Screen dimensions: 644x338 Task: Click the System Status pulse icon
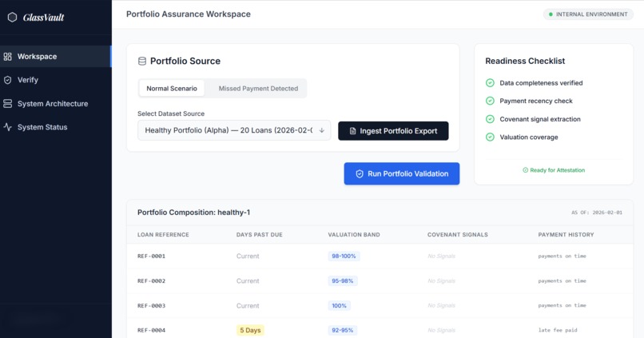click(x=7, y=127)
